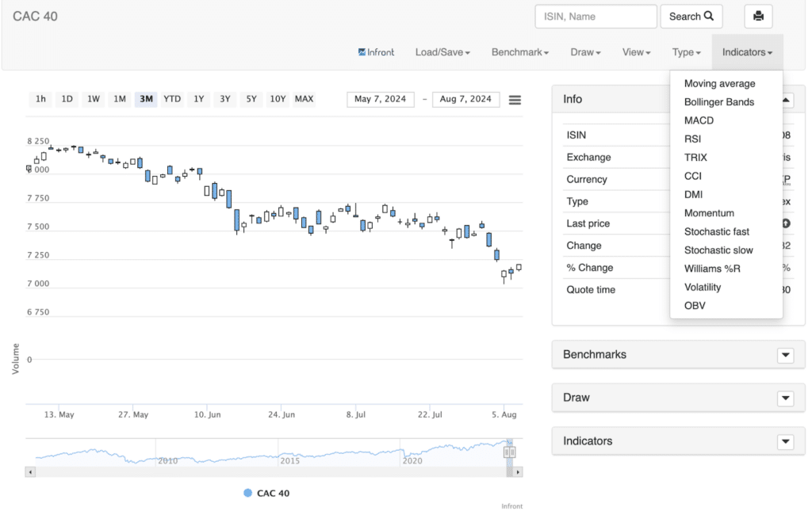
Task: Close the Indicators dropdown menu
Action: pos(747,52)
